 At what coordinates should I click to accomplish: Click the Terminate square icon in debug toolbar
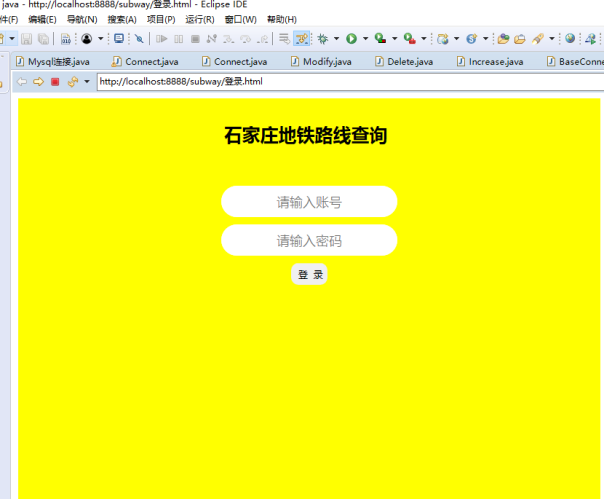pyautogui.click(x=195, y=39)
